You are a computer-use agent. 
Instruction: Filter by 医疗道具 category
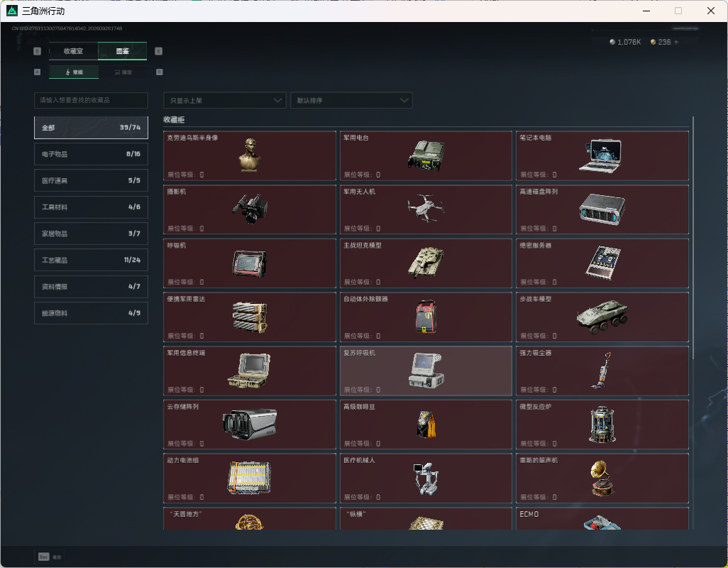(91, 180)
